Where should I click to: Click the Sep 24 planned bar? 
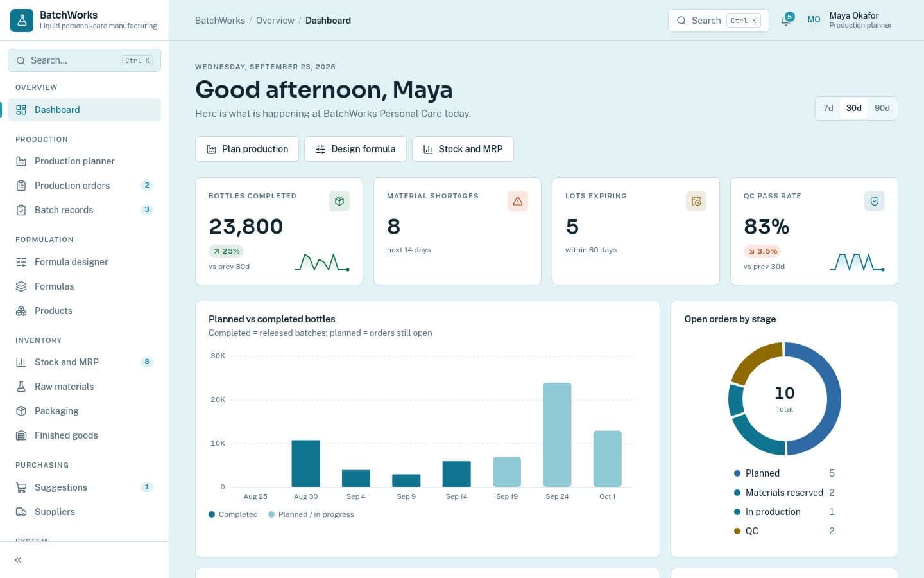point(557,435)
